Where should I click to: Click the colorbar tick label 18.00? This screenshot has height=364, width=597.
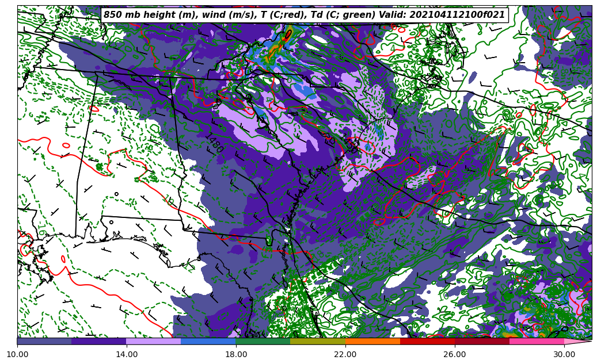tap(236, 354)
